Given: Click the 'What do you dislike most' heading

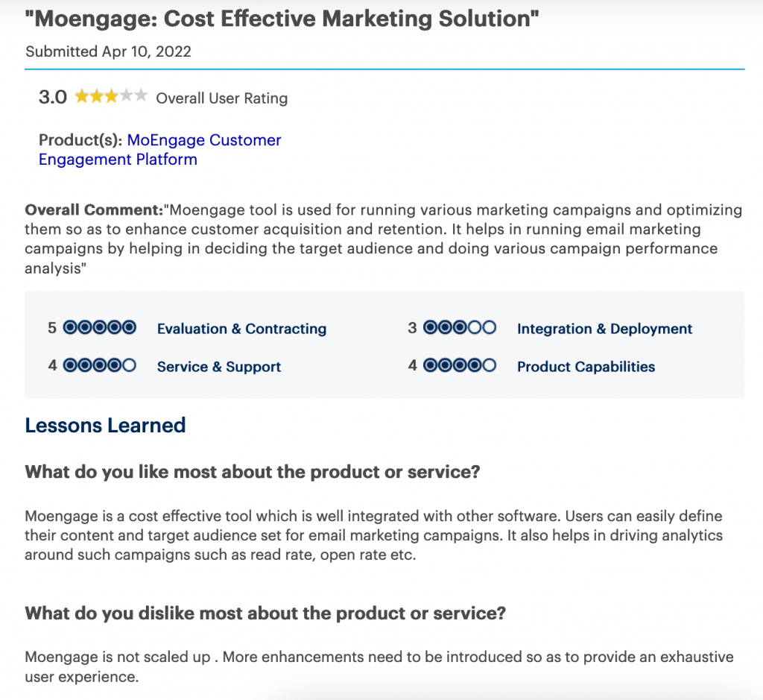Looking at the screenshot, I should point(266,614).
